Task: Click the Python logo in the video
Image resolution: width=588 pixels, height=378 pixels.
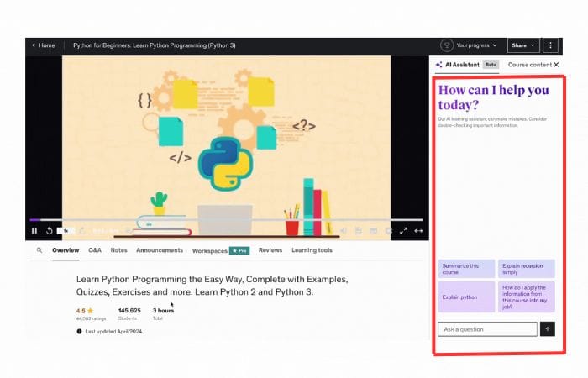Action: click(x=225, y=164)
